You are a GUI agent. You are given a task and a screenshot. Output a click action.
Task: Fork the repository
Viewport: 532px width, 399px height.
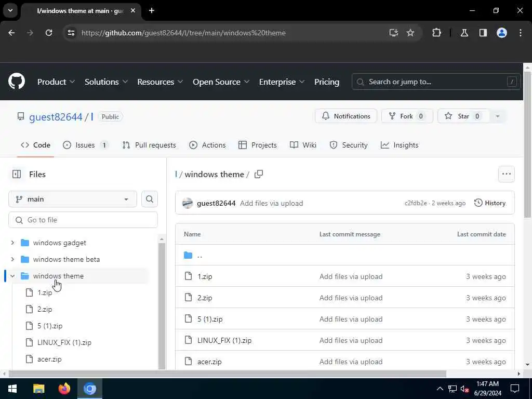407,116
